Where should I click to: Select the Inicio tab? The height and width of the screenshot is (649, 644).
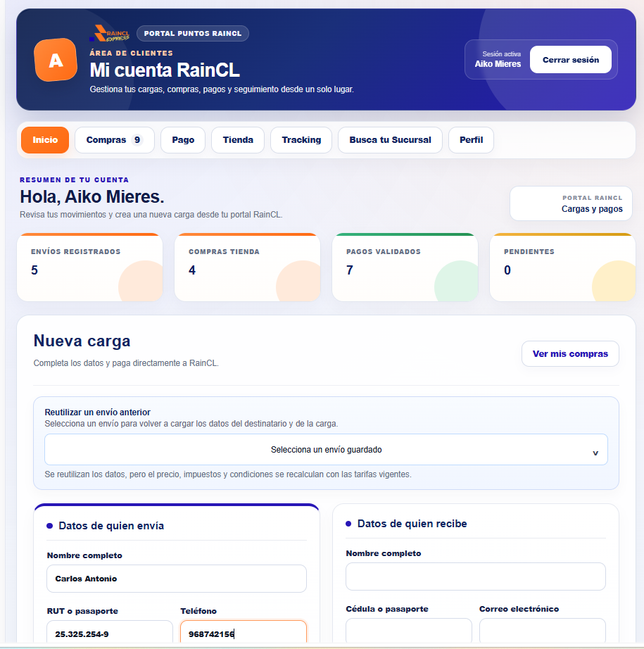[x=45, y=140]
